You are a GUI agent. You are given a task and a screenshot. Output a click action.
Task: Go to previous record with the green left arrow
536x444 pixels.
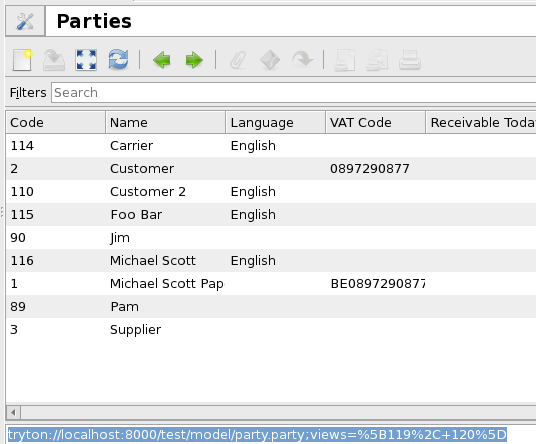pos(162,60)
